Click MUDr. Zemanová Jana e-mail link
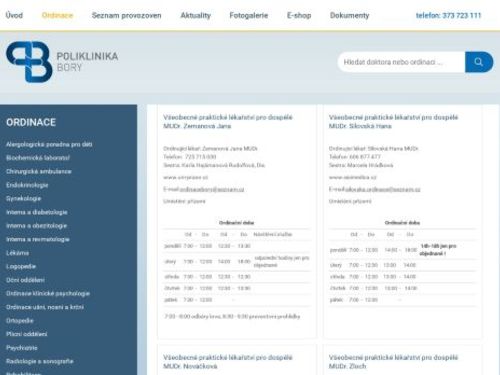The height and width of the screenshot is (375, 500). pyautogui.click(x=212, y=189)
